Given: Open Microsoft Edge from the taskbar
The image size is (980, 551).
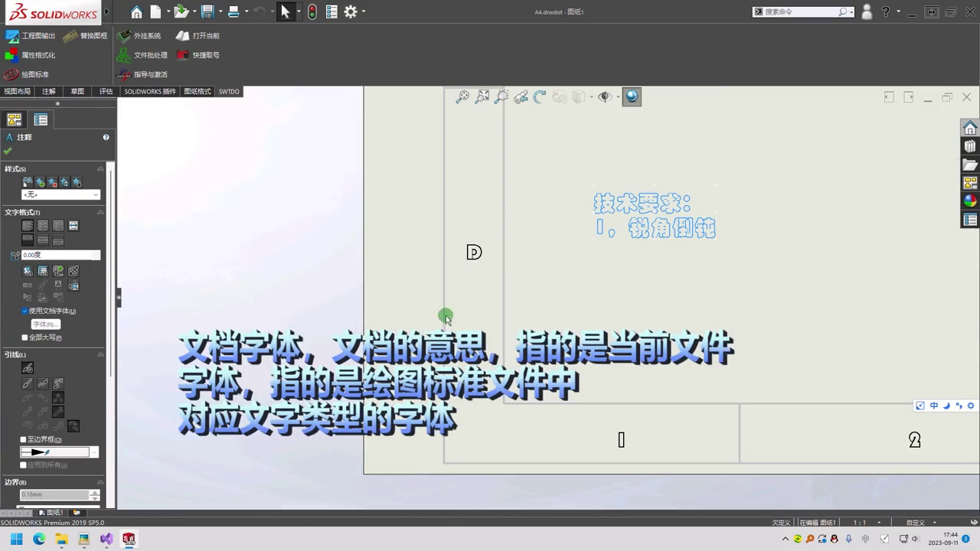Looking at the screenshot, I should [39, 539].
